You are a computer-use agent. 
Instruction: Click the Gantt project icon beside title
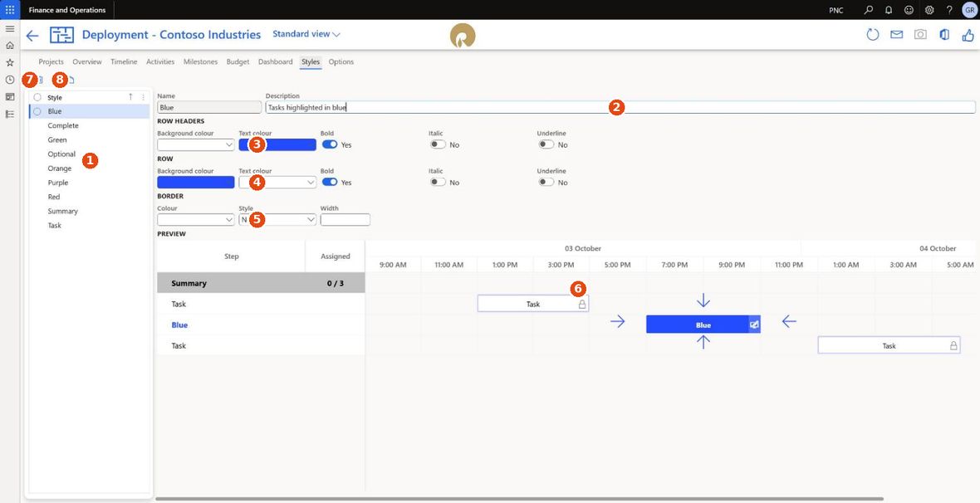[62, 35]
